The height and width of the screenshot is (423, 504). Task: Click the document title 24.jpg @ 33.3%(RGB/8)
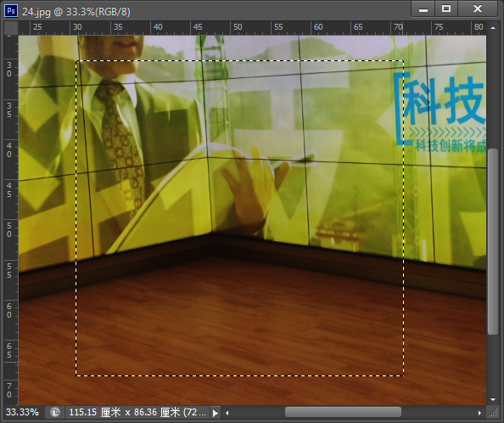pos(76,12)
